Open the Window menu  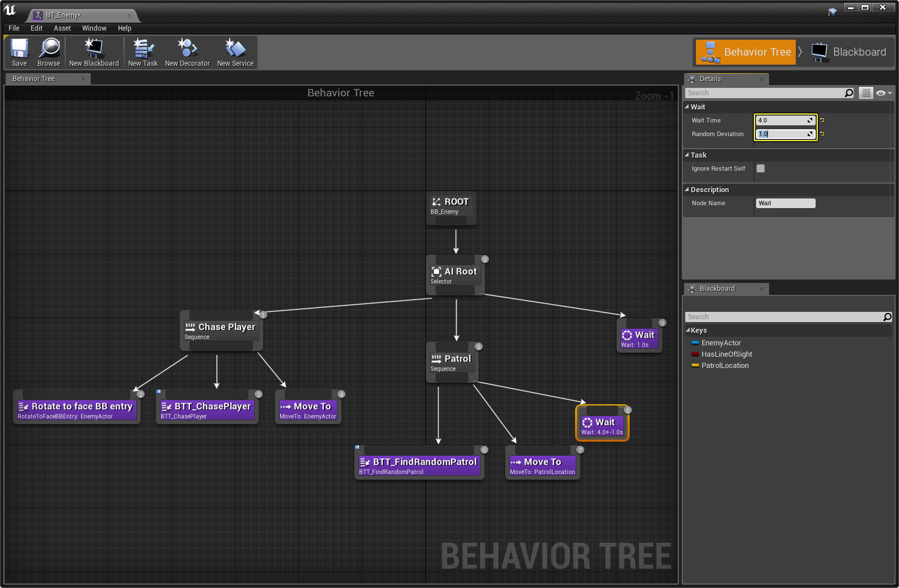[x=94, y=28]
